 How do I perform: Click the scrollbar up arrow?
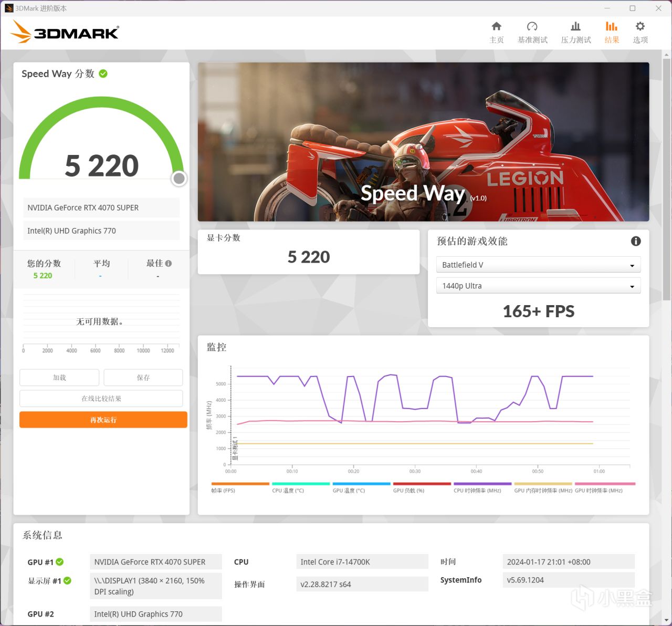(667, 54)
